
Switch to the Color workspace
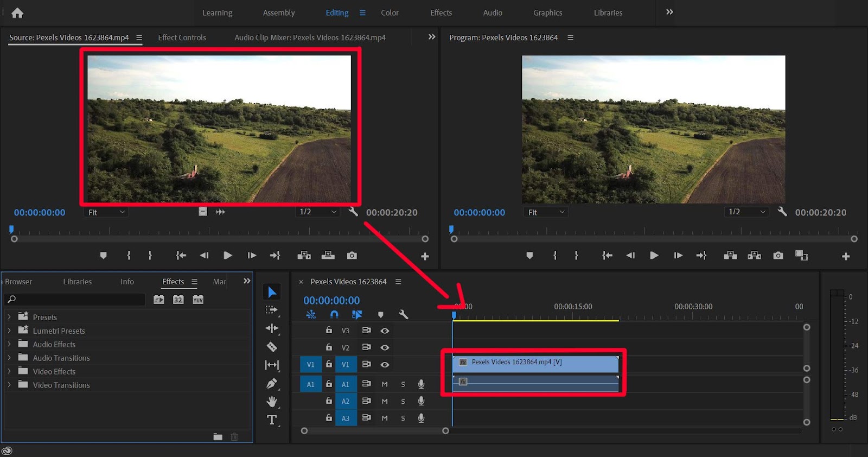pos(390,12)
